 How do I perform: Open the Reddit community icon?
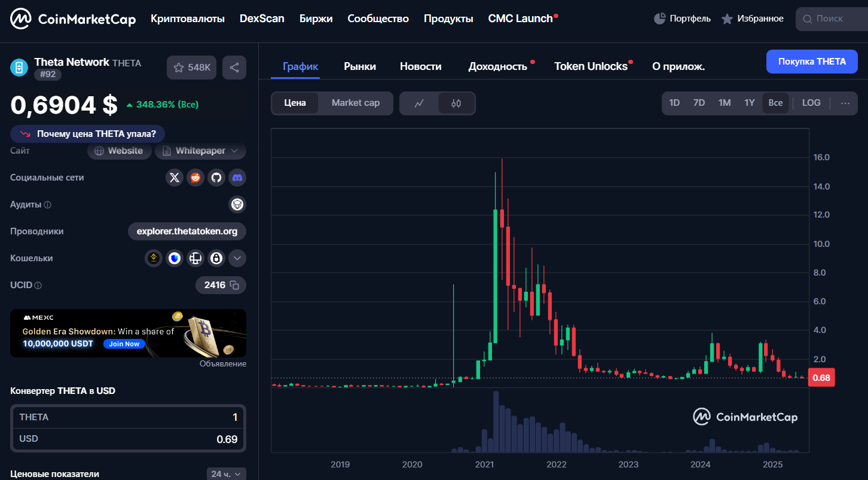point(195,178)
